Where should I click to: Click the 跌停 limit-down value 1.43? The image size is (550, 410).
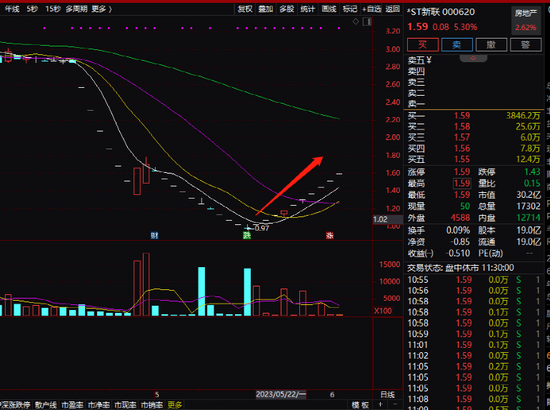(x=532, y=172)
